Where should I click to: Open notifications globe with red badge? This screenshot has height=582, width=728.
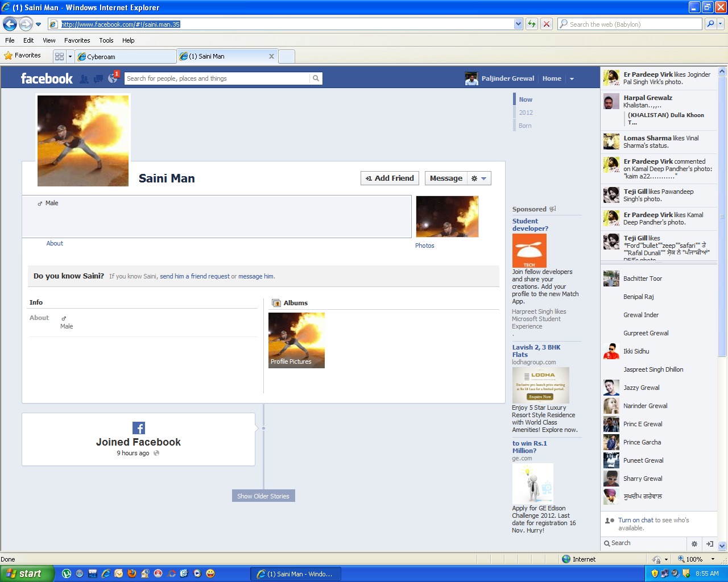(x=113, y=78)
